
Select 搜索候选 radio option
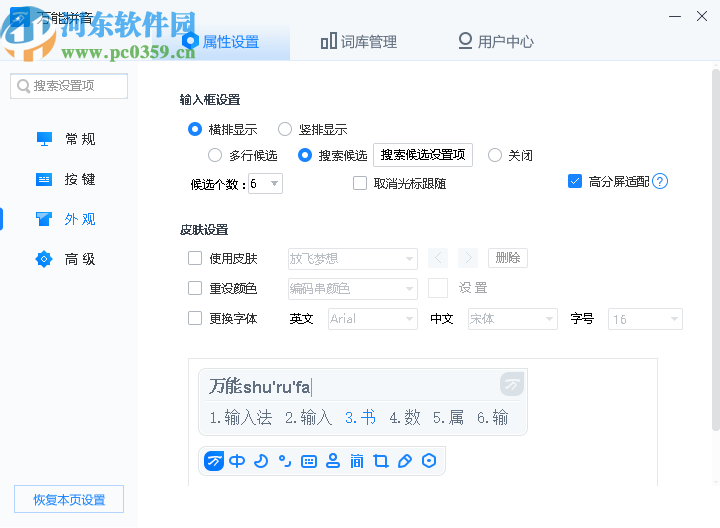tap(304, 155)
